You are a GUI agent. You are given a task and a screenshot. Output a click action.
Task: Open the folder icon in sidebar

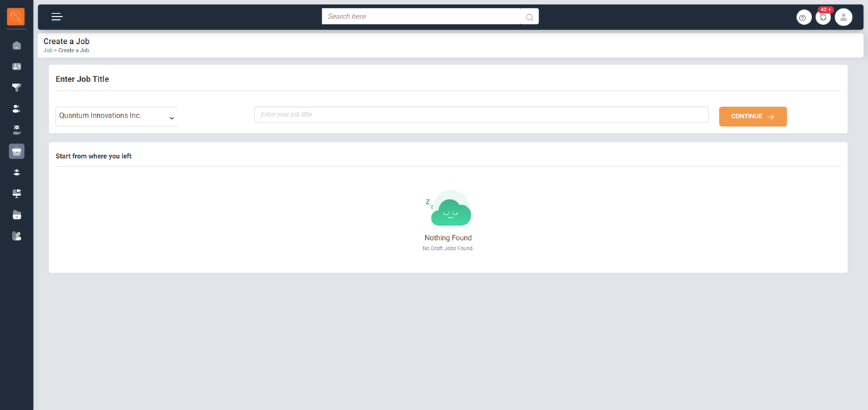(16, 215)
